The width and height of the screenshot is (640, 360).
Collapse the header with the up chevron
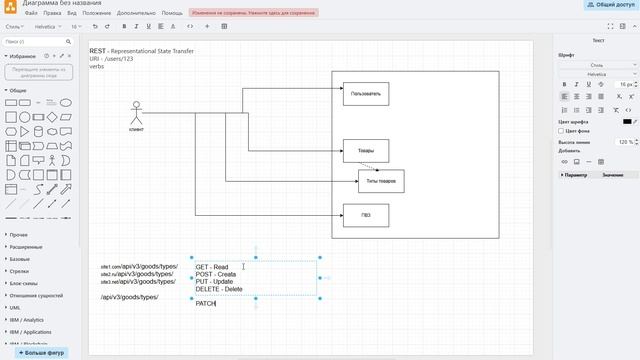point(634,27)
